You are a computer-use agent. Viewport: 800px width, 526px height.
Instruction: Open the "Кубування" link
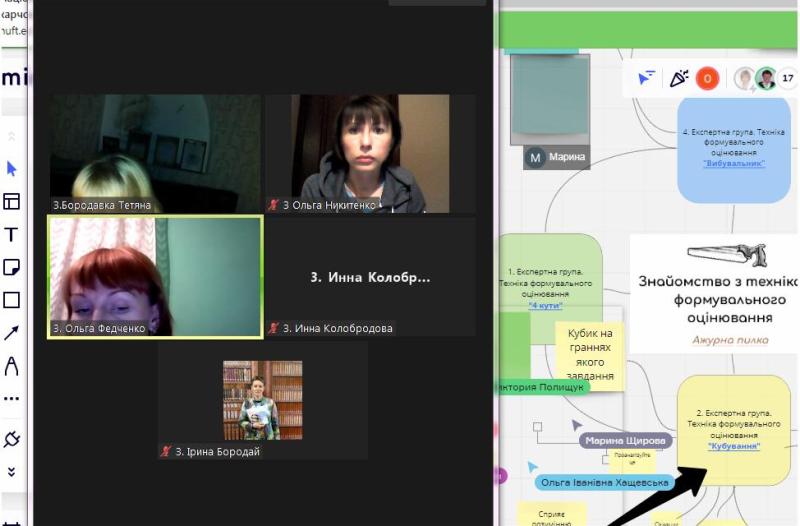[734, 446]
